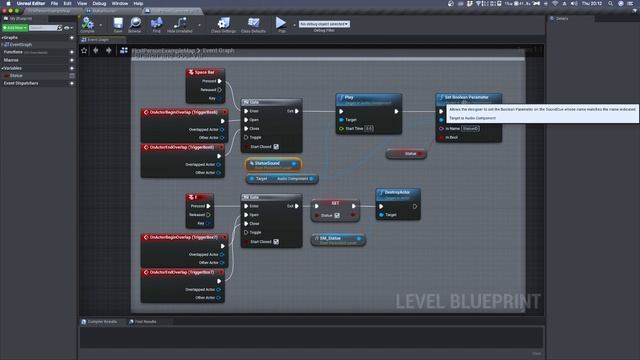The image size is (640, 360).
Task: Open macOS Spotlight search in menu bar
Action: pyautogui.click(x=610, y=3)
